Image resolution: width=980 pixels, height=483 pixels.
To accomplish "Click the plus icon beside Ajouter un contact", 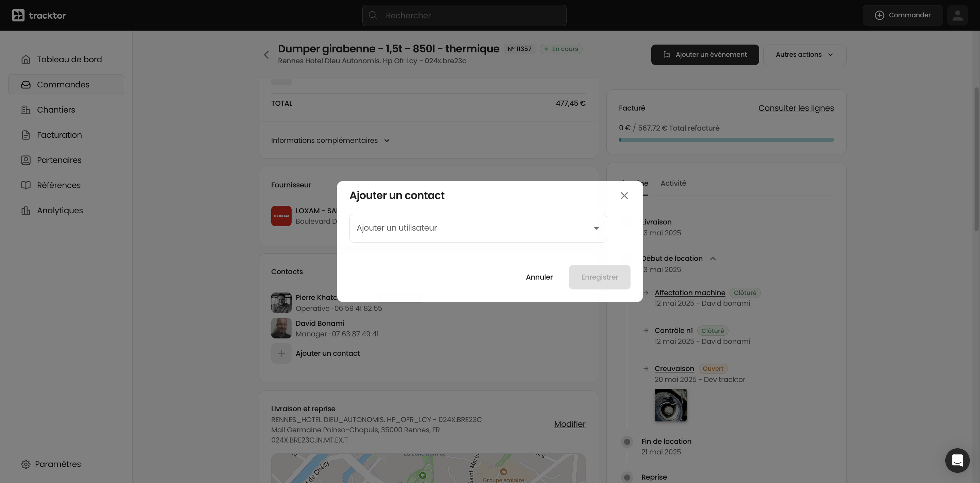I will coord(281,353).
